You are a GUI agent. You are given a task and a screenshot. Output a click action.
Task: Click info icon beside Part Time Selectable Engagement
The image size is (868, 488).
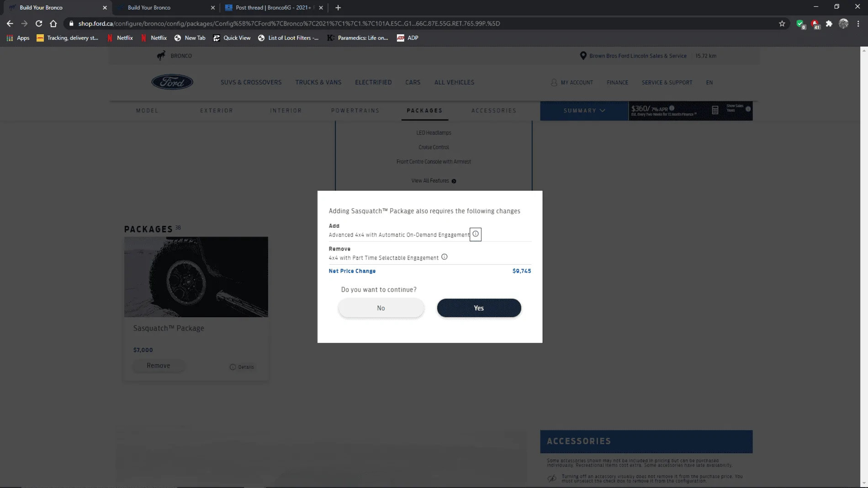coord(445,257)
